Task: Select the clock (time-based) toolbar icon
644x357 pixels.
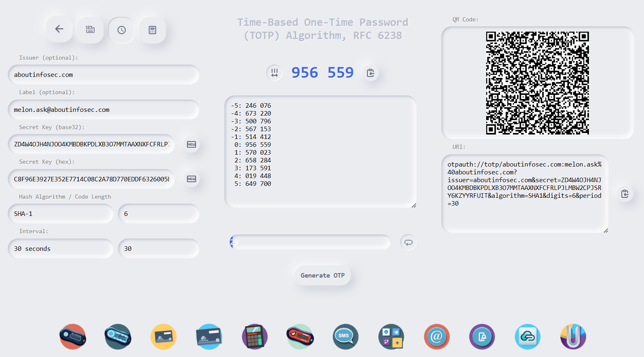Action: click(121, 30)
